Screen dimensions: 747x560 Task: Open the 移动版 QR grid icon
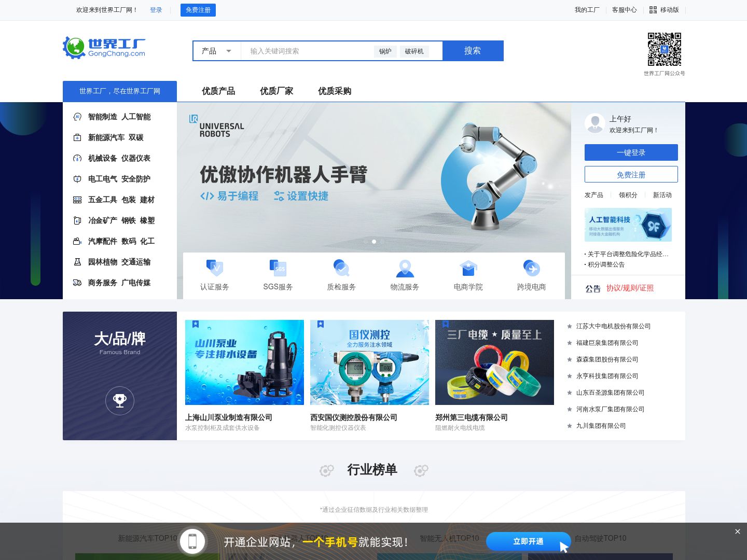pos(653,10)
